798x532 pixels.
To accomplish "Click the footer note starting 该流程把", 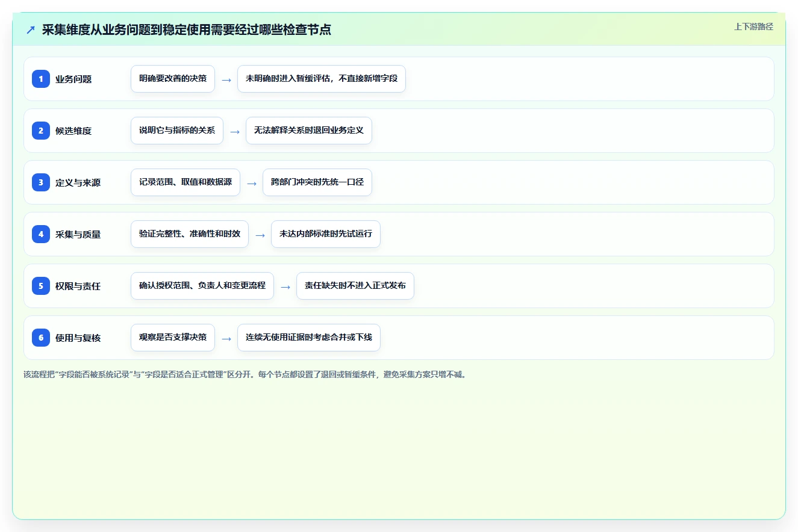I will [245, 374].
